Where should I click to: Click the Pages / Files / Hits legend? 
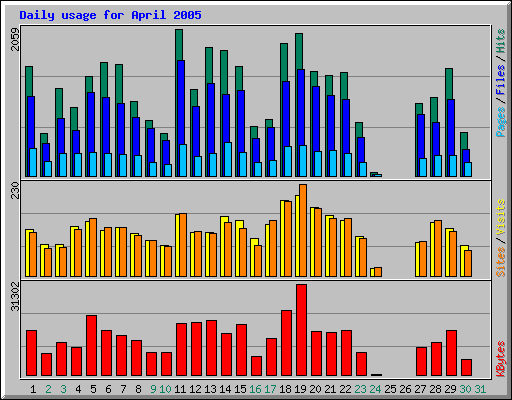[x=500, y=83]
